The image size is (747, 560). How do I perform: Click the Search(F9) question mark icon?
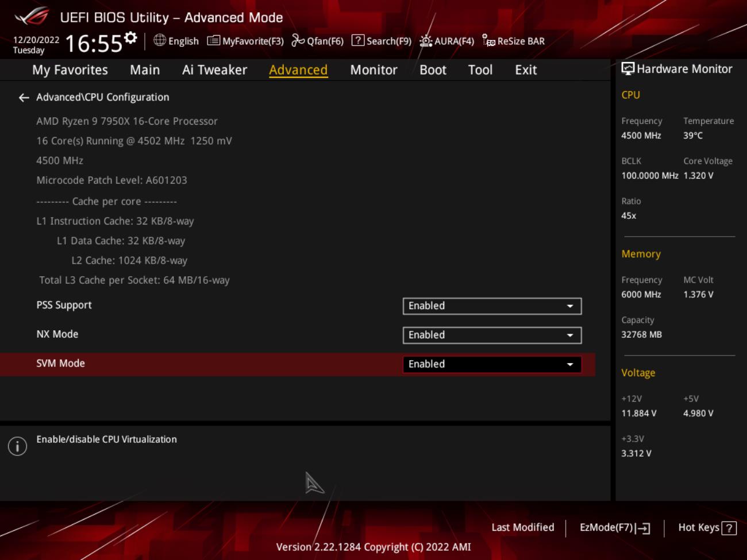point(357,40)
